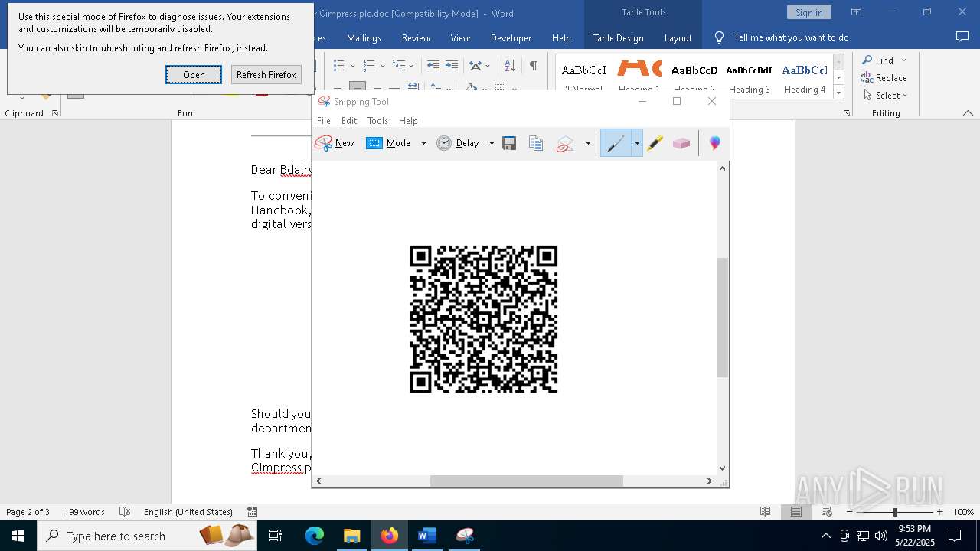Open File Explorer from the taskbar
980x551 pixels.
pos(351,536)
